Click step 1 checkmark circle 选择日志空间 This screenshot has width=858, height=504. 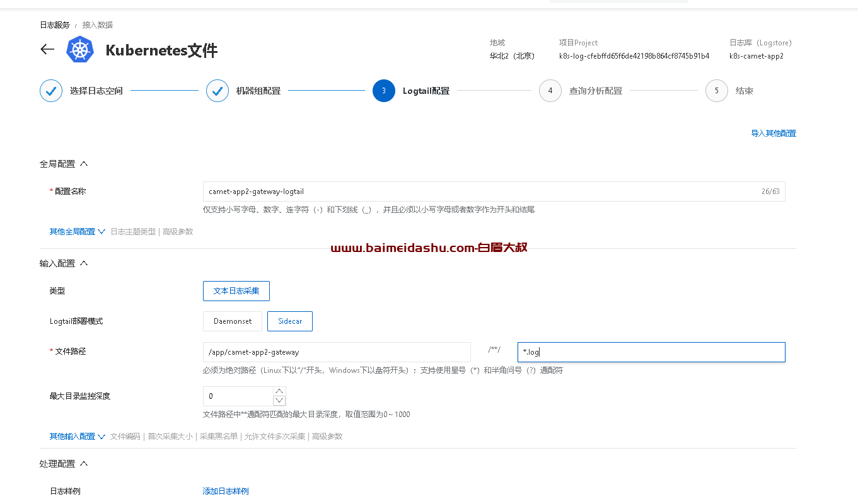tap(51, 91)
